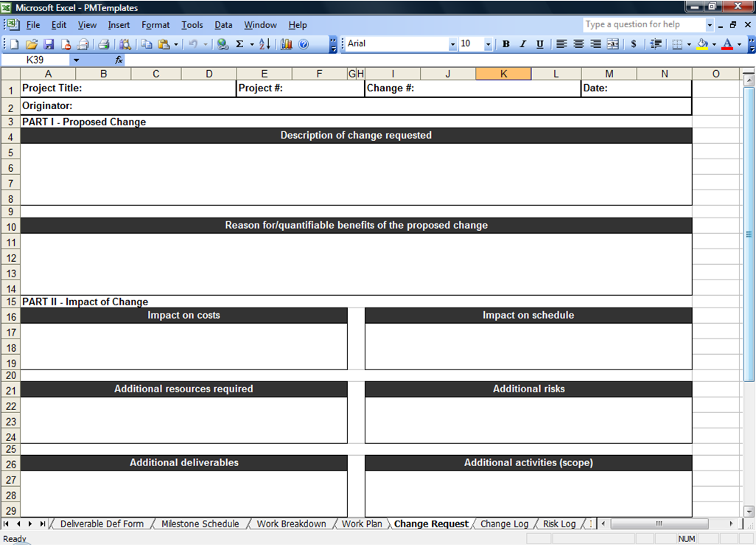The height and width of the screenshot is (545, 756).
Task: Jump to first sheet tab arrow
Action: tap(6, 524)
